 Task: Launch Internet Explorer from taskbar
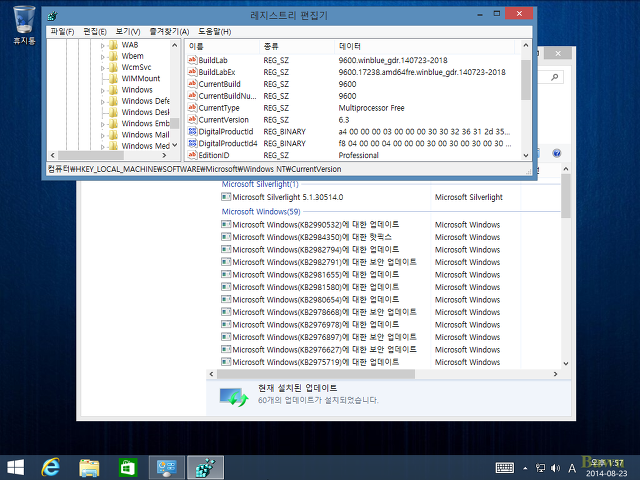click(x=51, y=467)
